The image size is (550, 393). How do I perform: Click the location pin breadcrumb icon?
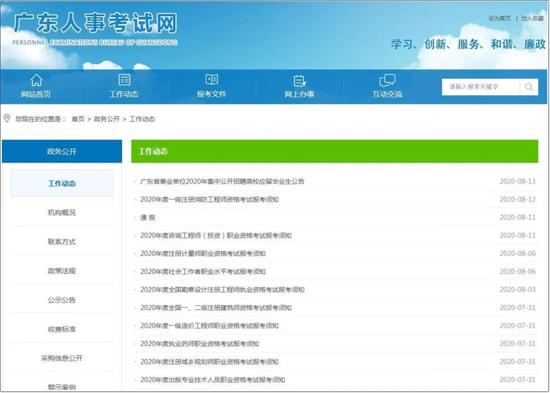pyautogui.click(x=7, y=118)
